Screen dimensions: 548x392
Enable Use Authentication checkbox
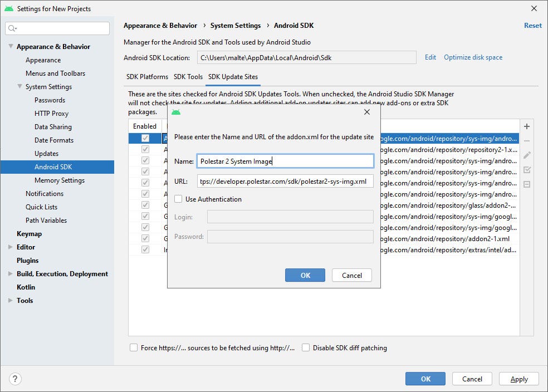[x=178, y=199]
